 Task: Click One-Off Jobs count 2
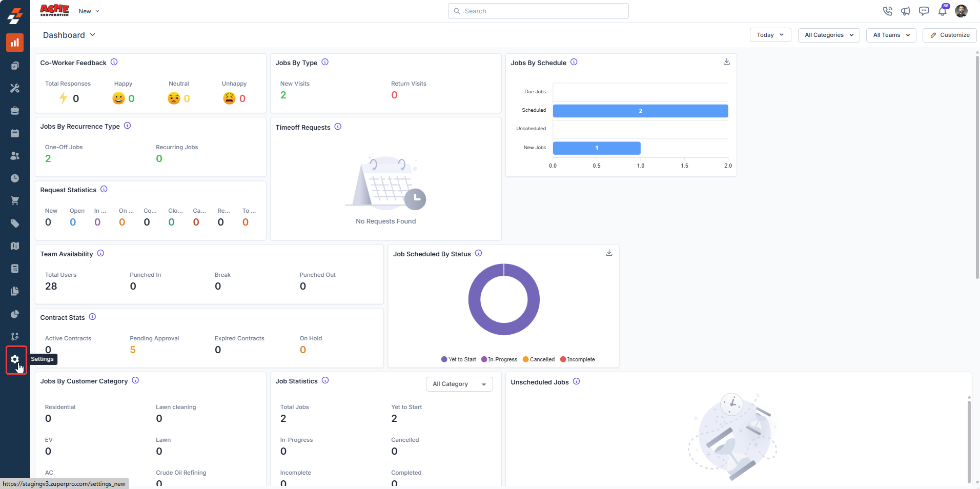click(48, 158)
